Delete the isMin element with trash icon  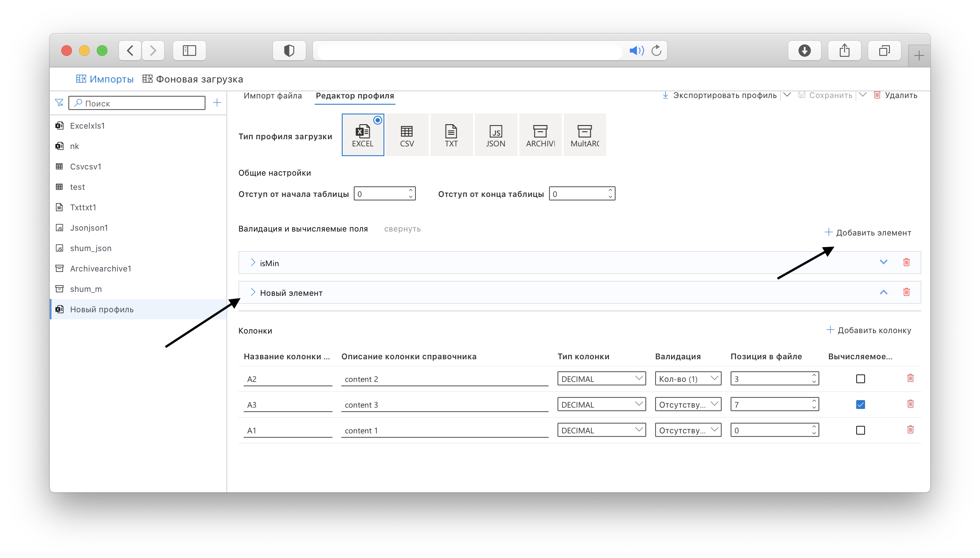pyautogui.click(x=906, y=262)
